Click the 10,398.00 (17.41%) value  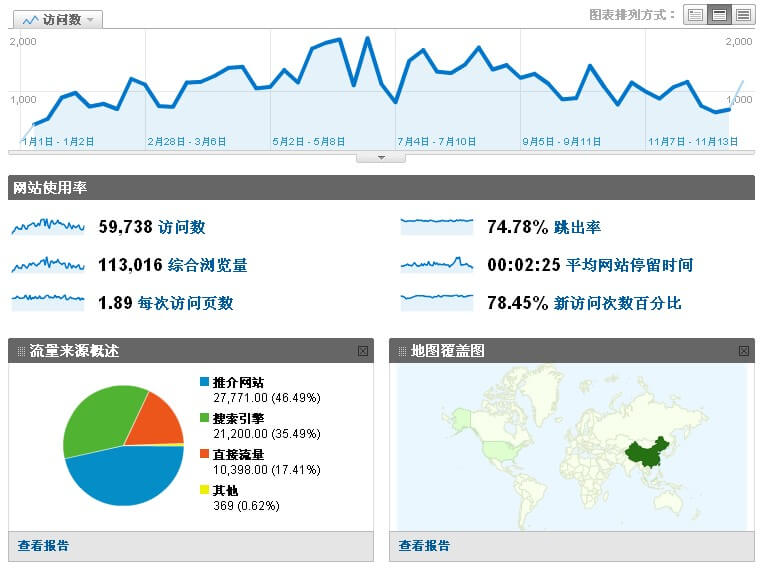(x=267, y=469)
